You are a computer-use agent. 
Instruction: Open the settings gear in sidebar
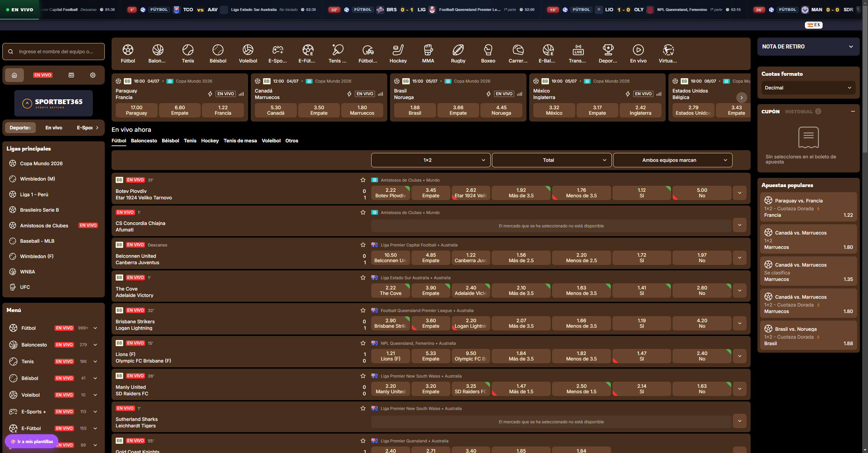click(x=93, y=75)
